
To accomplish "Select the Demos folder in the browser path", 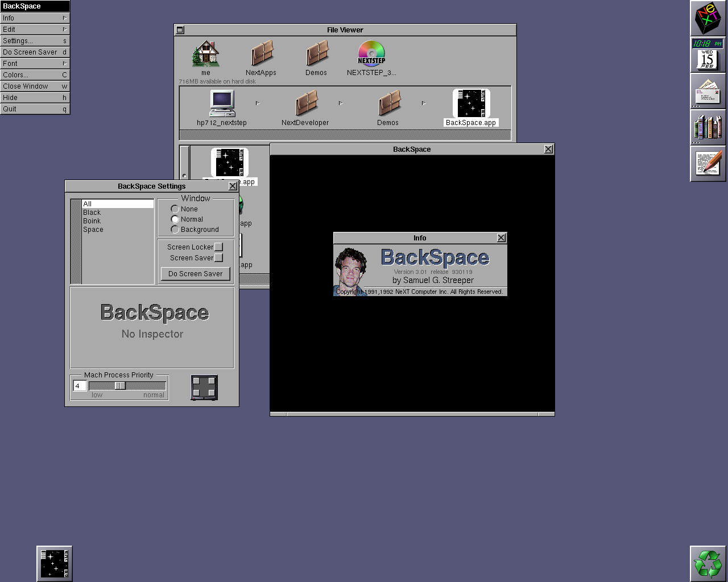I will [x=390, y=104].
